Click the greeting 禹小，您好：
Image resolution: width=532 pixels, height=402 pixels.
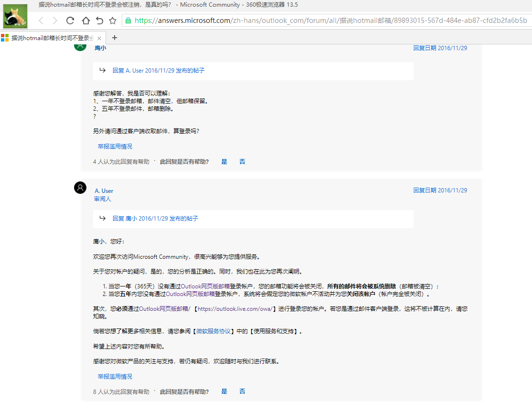(109, 242)
